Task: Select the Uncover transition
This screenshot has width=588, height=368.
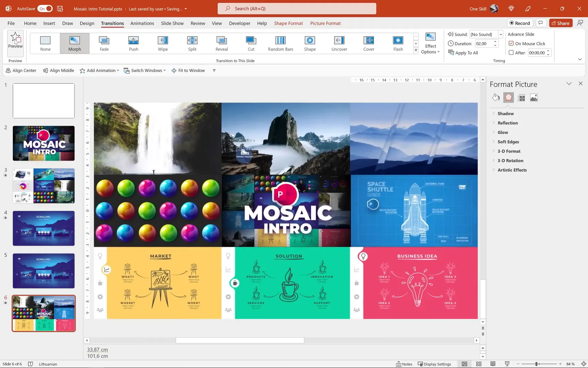Action: [339, 43]
